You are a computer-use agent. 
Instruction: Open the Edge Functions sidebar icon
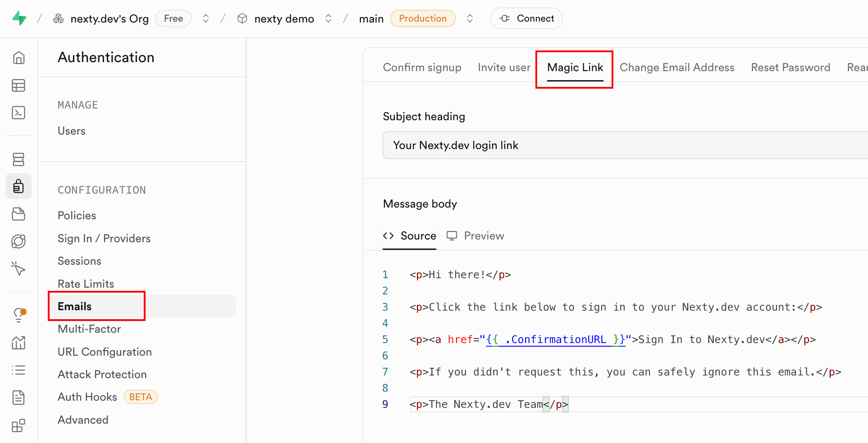(x=18, y=242)
